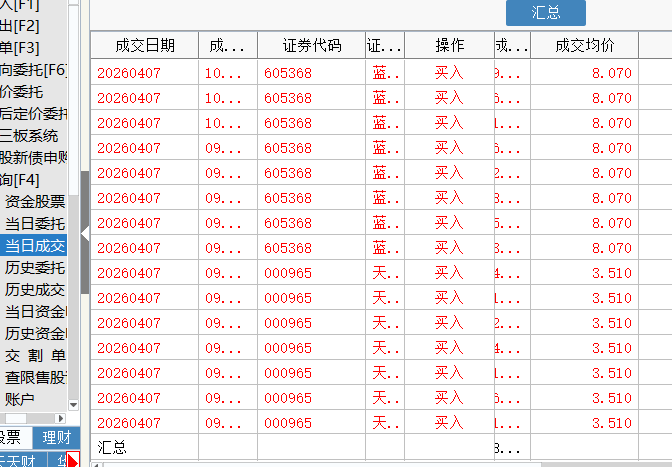Open the 卖出[F2] sidebar item
This screenshot has width=672, height=467.
coord(20,26)
